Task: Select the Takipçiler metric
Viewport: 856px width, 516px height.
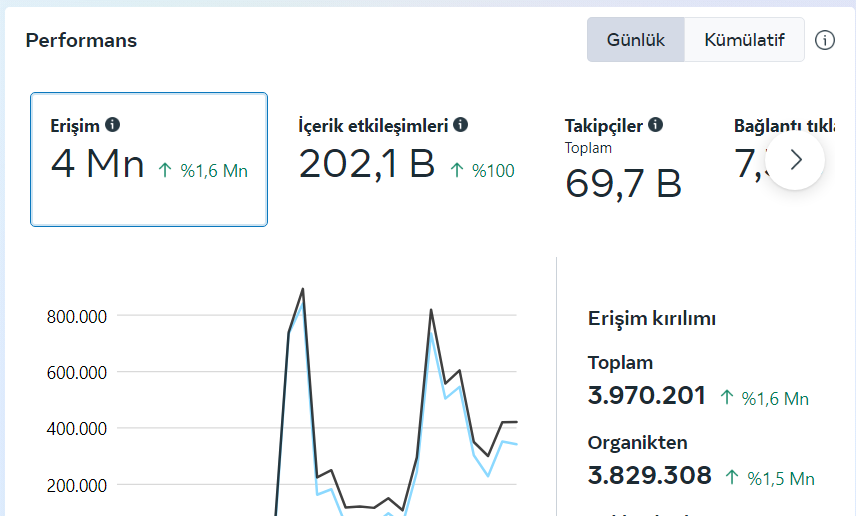Action: (623, 158)
